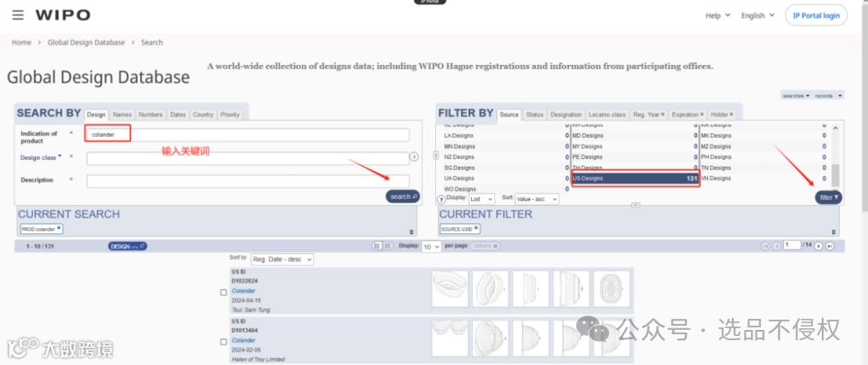Select US Designs source row

click(635, 178)
